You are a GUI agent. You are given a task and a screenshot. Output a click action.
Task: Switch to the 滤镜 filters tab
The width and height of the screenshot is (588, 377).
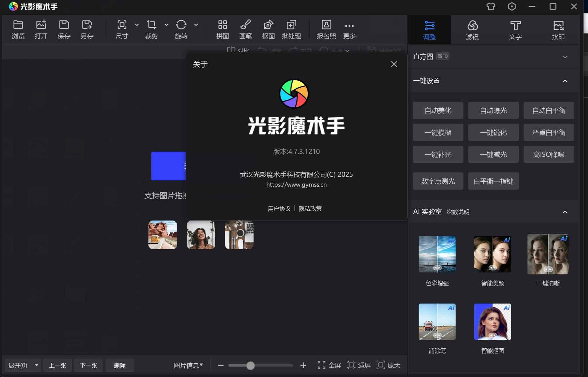point(473,29)
